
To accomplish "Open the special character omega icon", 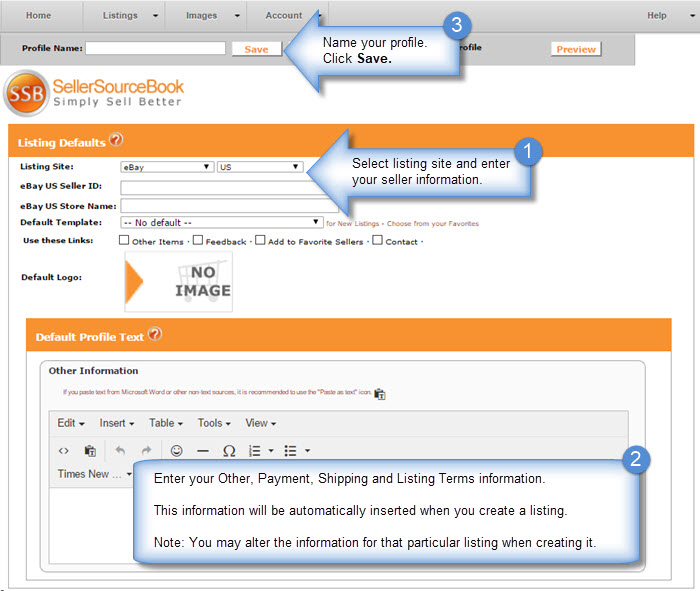I will [x=229, y=451].
